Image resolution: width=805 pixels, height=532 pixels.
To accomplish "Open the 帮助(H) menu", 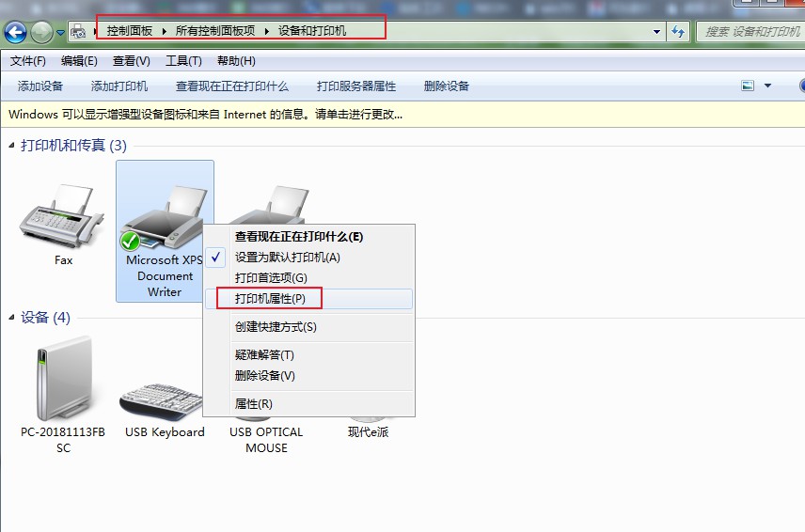I will coord(236,61).
